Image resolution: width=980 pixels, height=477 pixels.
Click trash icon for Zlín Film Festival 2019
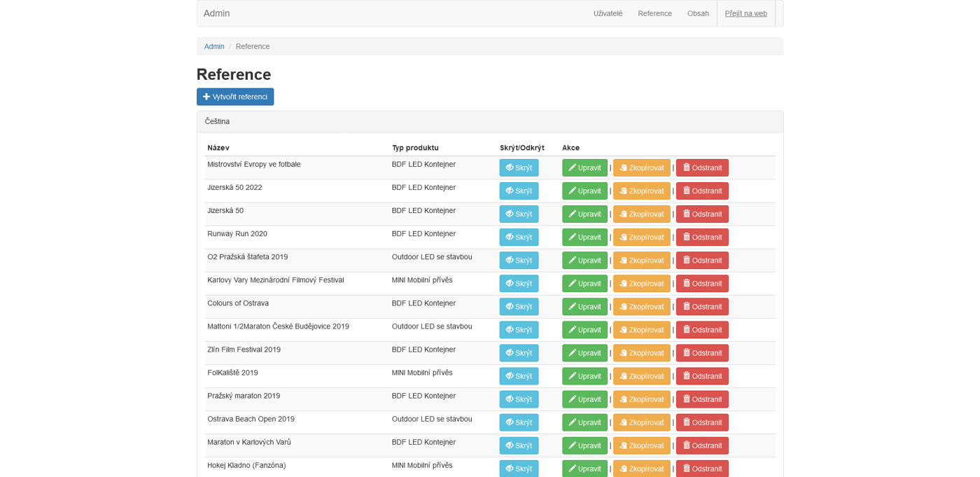coord(687,352)
